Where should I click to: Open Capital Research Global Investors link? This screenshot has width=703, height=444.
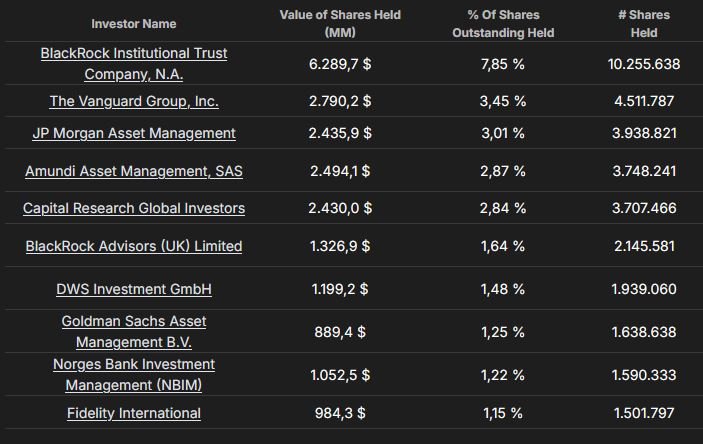pos(134,208)
